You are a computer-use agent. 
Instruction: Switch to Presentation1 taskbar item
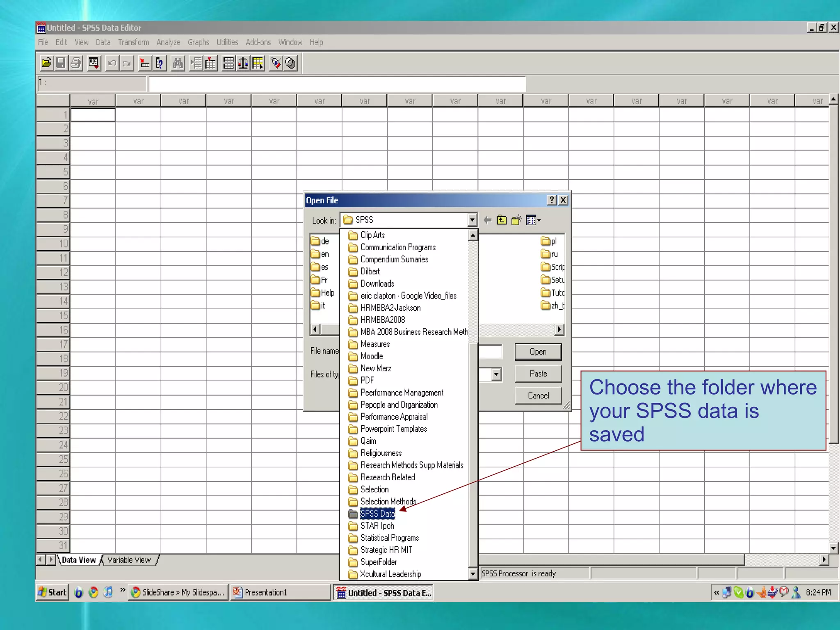[x=280, y=592]
